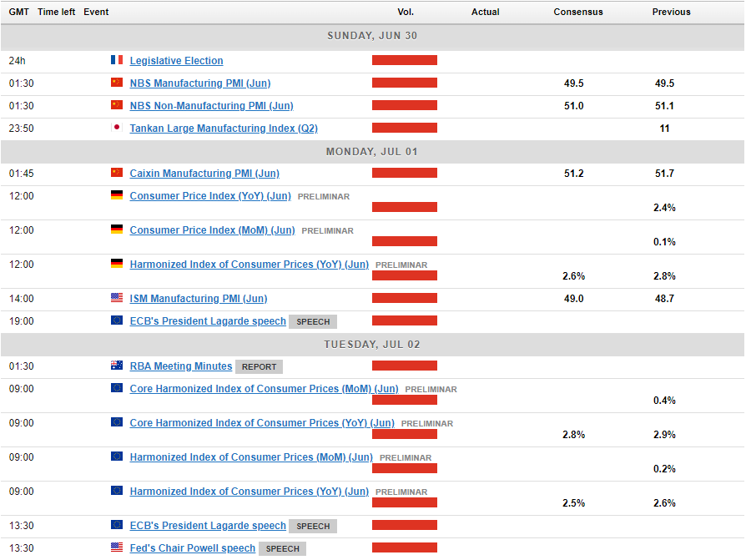Click the Vol. column header
This screenshot has height=560, width=746.
406,12
